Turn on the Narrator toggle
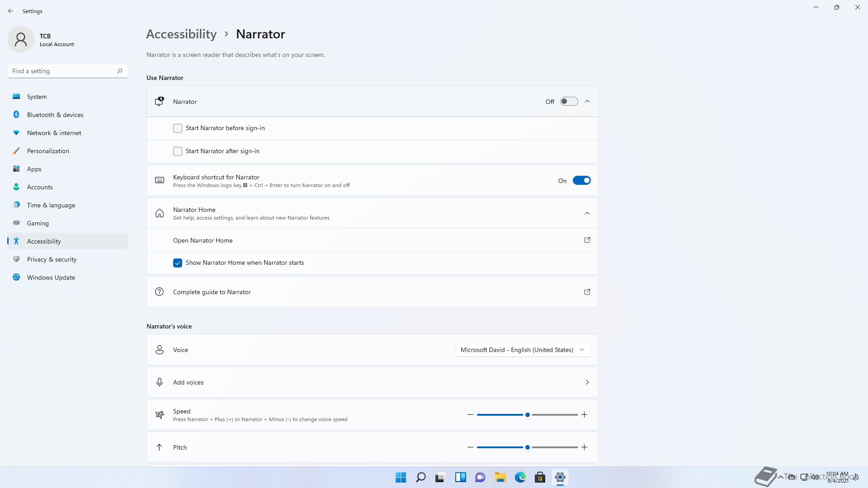 569,102
